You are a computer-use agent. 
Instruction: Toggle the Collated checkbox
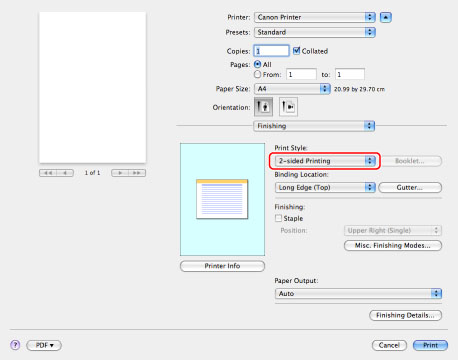pos(296,51)
